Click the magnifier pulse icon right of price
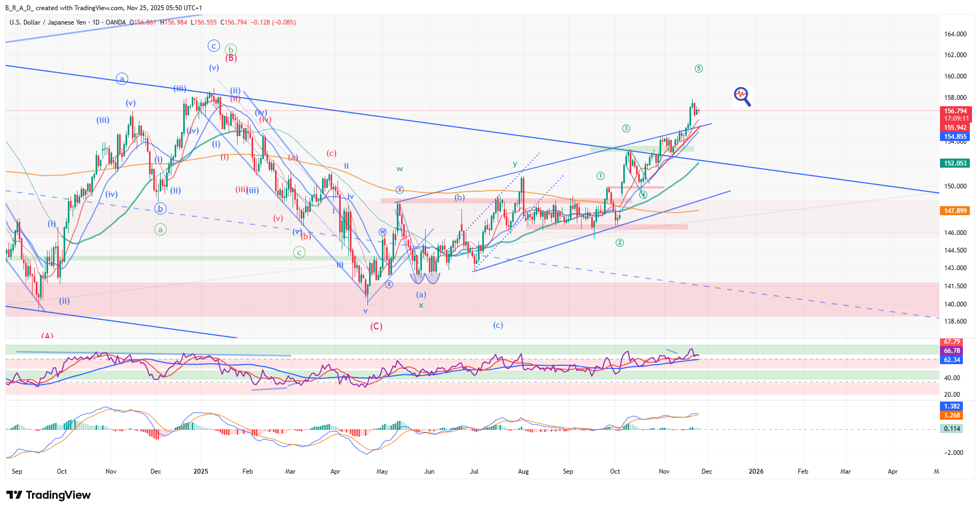 [742, 97]
